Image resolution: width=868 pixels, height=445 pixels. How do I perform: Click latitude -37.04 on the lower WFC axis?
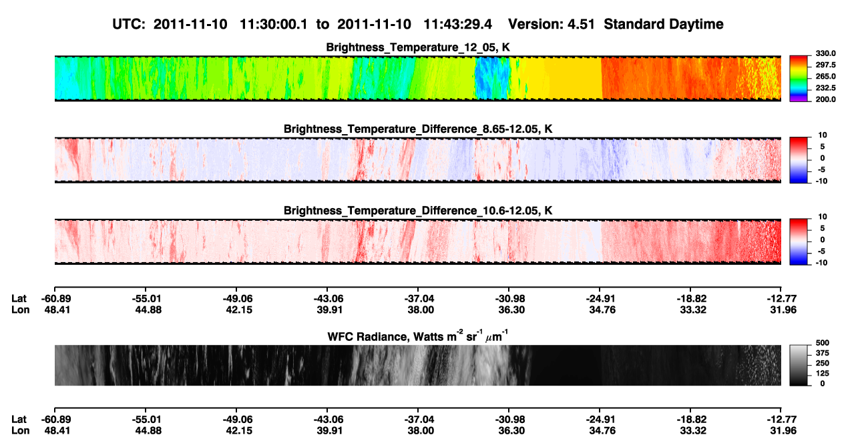coord(418,419)
